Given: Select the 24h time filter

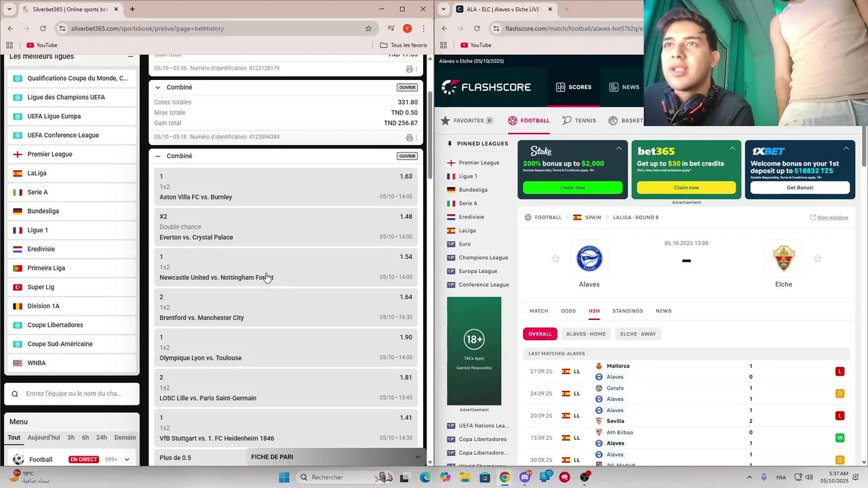Looking at the screenshot, I should click(x=102, y=437).
